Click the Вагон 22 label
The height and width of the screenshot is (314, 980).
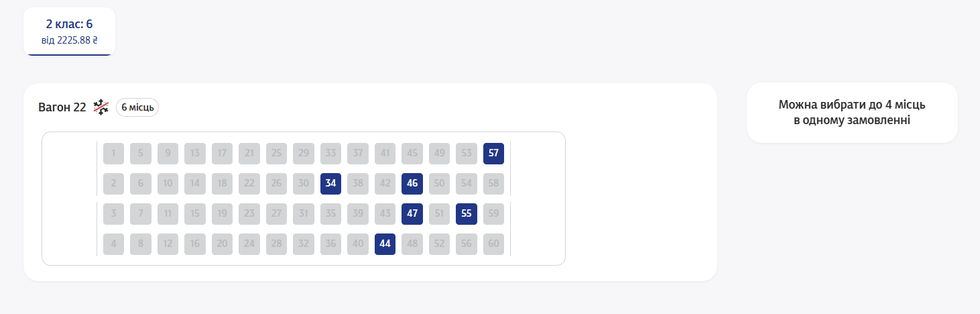tap(62, 107)
